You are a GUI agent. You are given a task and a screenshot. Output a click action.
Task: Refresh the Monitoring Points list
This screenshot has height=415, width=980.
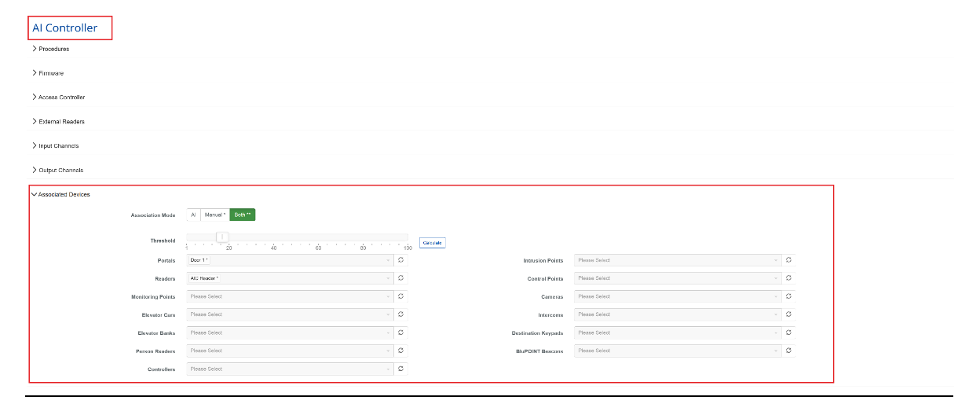(400, 296)
